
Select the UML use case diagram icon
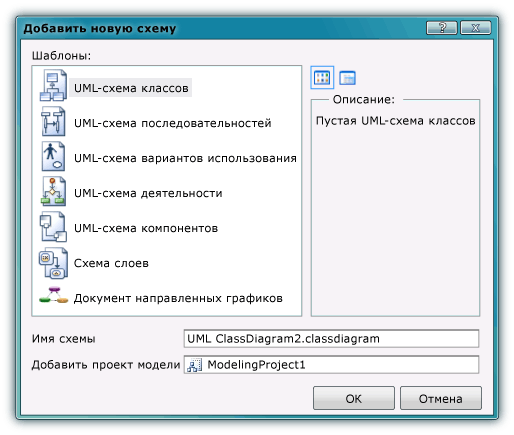pyautogui.click(x=53, y=156)
